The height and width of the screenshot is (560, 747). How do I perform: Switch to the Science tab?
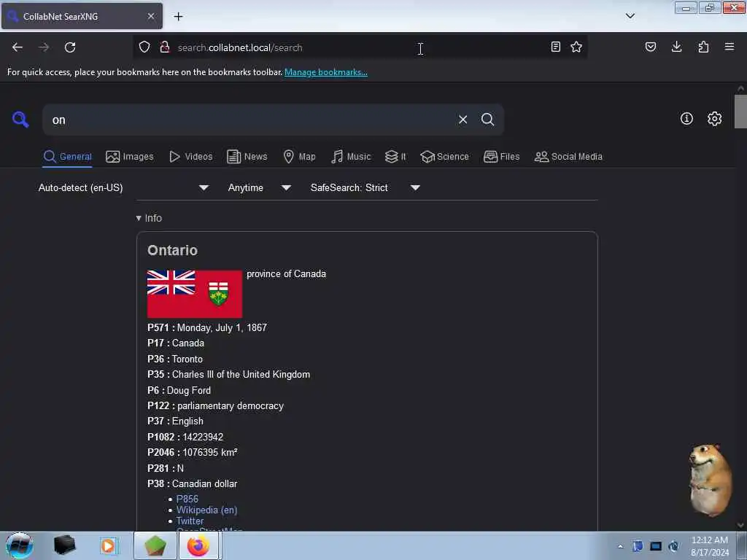444,157
